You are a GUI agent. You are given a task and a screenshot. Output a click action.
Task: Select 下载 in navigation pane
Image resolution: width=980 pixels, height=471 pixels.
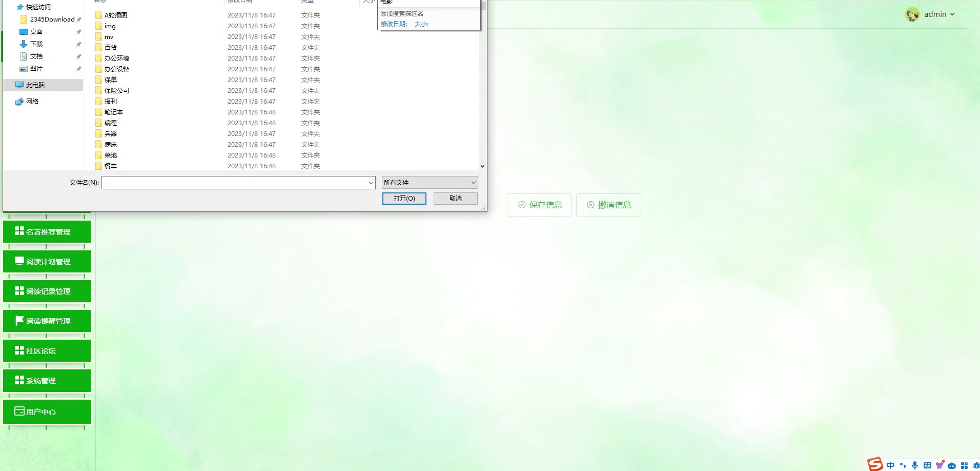click(x=36, y=44)
